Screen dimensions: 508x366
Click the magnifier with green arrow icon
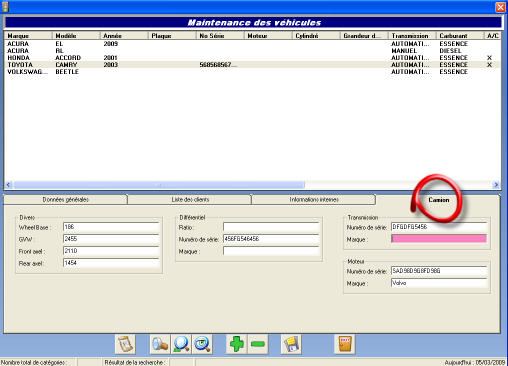pyautogui.click(x=181, y=344)
